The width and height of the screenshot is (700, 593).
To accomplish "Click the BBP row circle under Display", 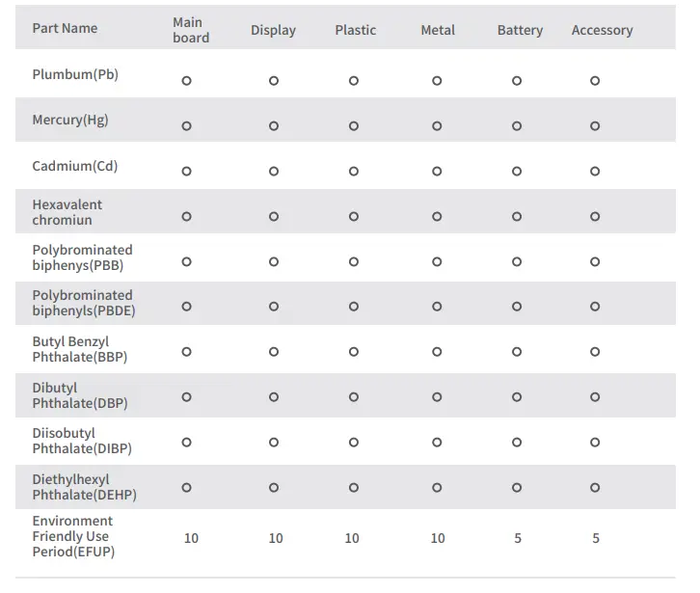I will pyautogui.click(x=274, y=352).
